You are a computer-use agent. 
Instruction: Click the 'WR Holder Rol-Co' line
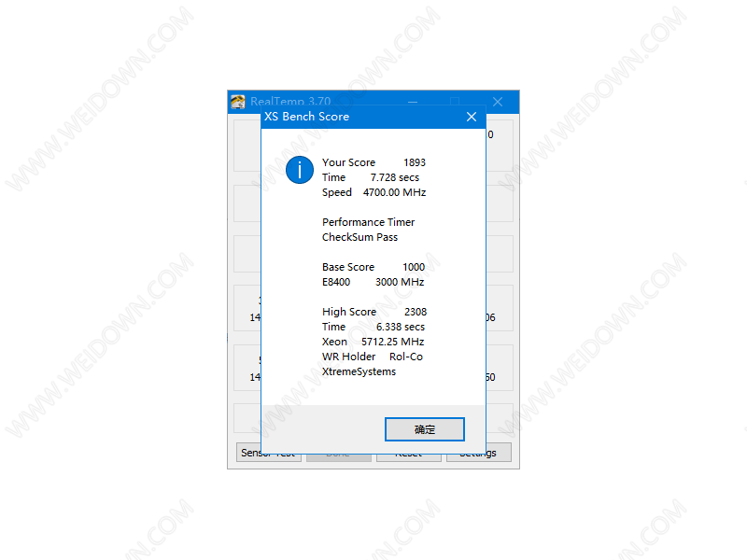coord(372,357)
